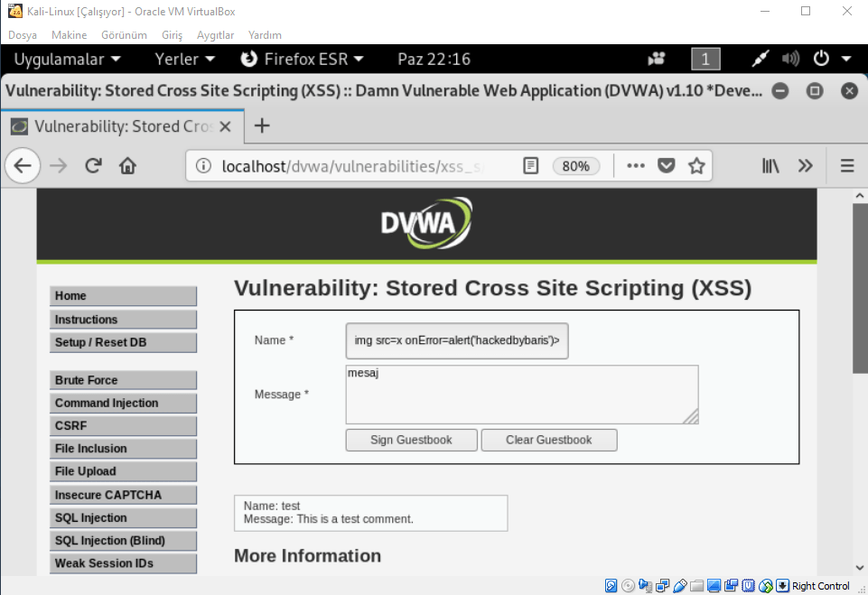Open the Aygıtlar VirtualBox menu
This screenshot has height=595, width=868.
click(x=215, y=35)
